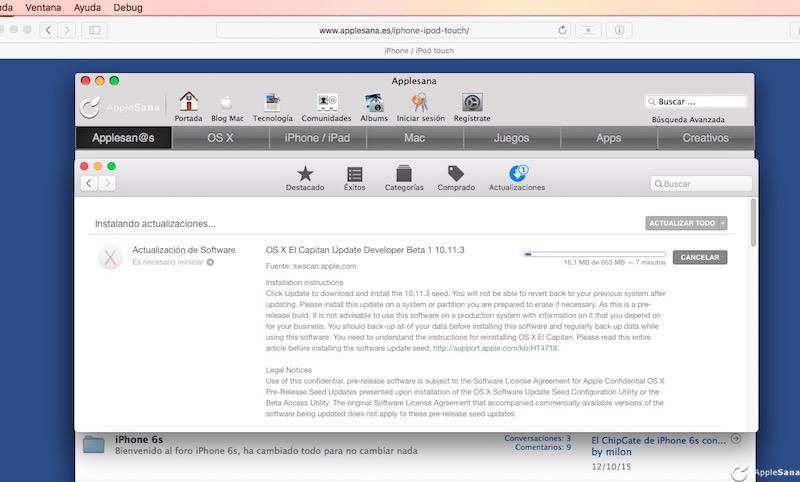Viewport: 800px width, 482px height.
Task: Open the Búsqueda Avanzada link
Action: click(688, 119)
